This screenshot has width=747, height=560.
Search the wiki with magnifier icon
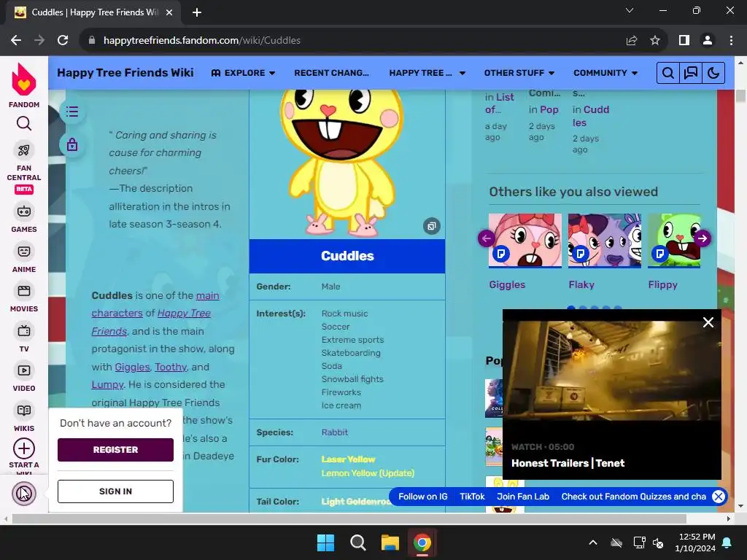pyautogui.click(x=668, y=73)
